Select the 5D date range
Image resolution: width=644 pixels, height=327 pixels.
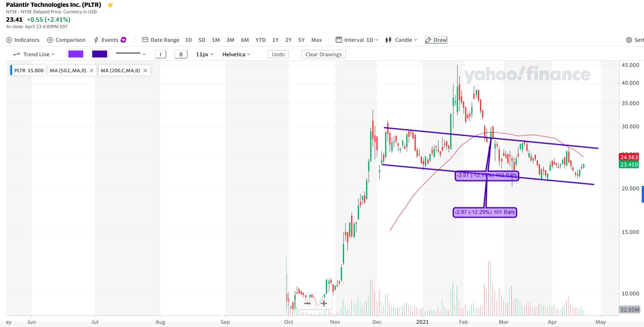click(202, 40)
